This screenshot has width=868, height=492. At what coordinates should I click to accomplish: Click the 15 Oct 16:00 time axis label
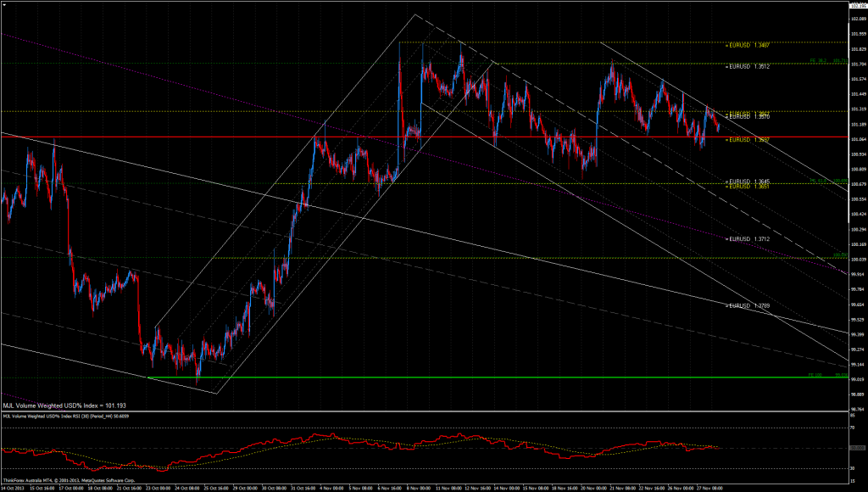42,488
